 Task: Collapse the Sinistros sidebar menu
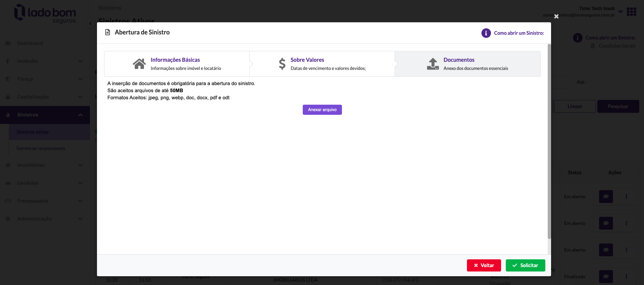pyautogui.click(x=45, y=115)
